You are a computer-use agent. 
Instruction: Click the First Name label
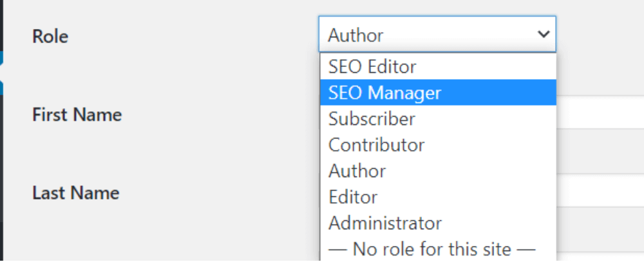point(77,115)
